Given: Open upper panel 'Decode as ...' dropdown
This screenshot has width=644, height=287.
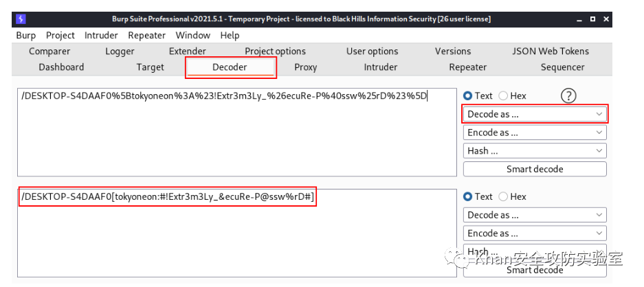Looking at the screenshot, I should click(535, 114).
